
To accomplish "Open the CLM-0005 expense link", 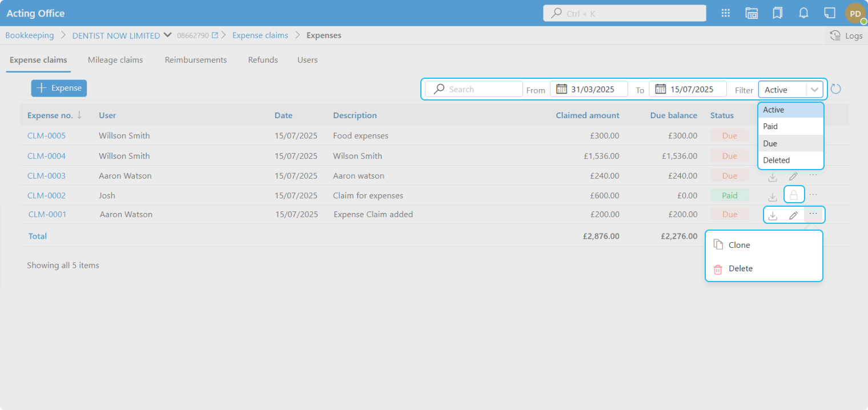I will [46, 136].
